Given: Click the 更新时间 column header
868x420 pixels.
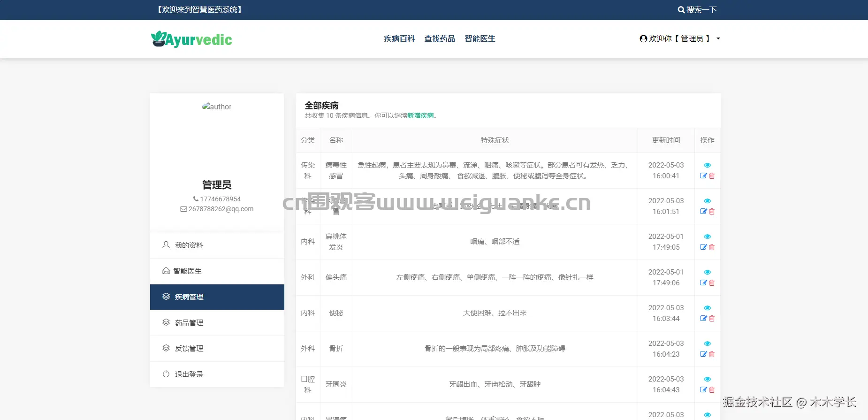Looking at the screenshot, I should point(666,140).
